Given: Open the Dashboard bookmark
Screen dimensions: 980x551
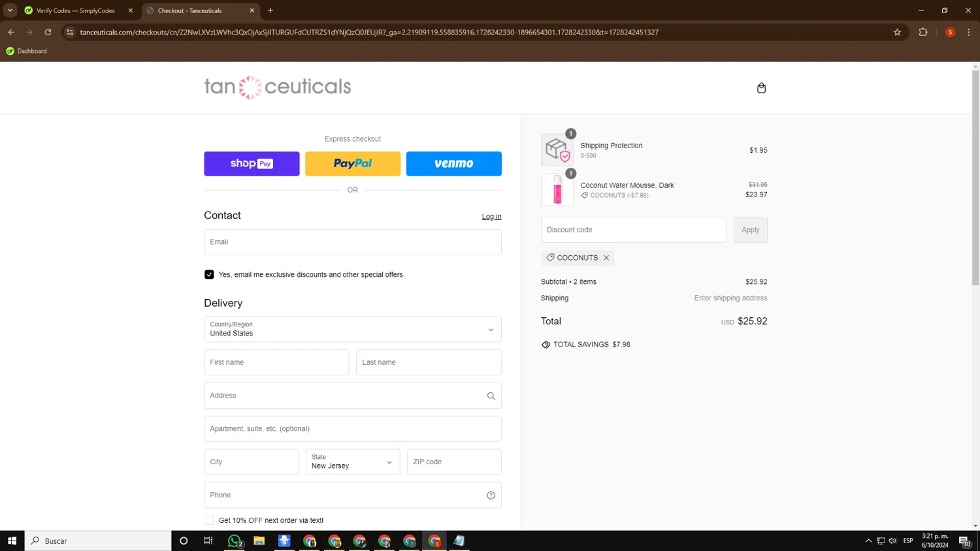Looking at the screenshot, I should (x=27, y=51).
